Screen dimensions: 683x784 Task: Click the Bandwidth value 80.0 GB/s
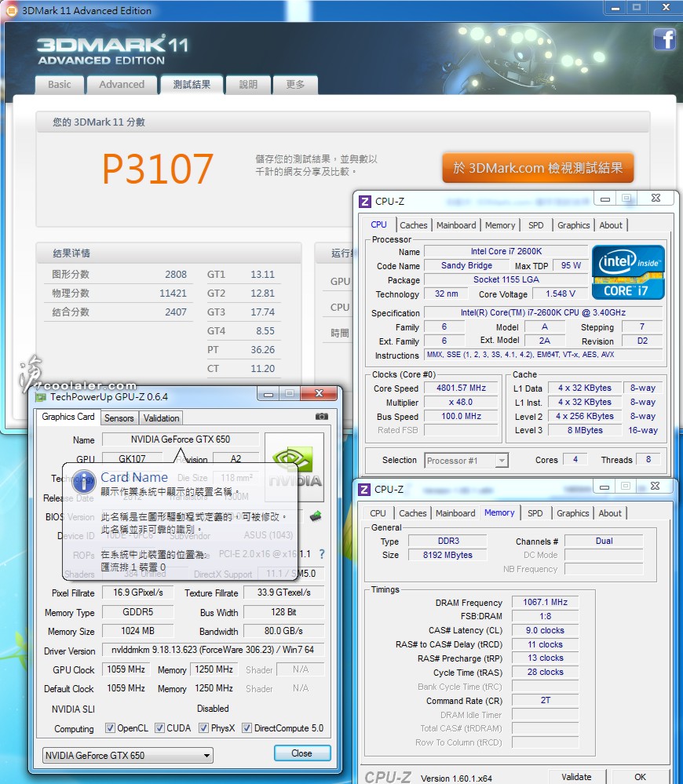pyautogui.click(x=283, y=631)
